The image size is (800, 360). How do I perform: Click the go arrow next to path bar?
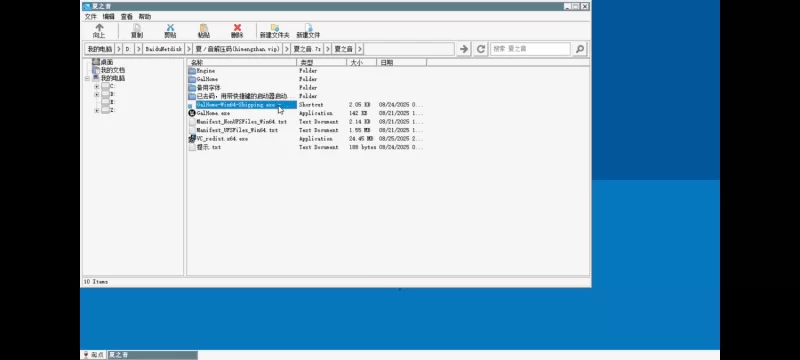coord(463,49)
